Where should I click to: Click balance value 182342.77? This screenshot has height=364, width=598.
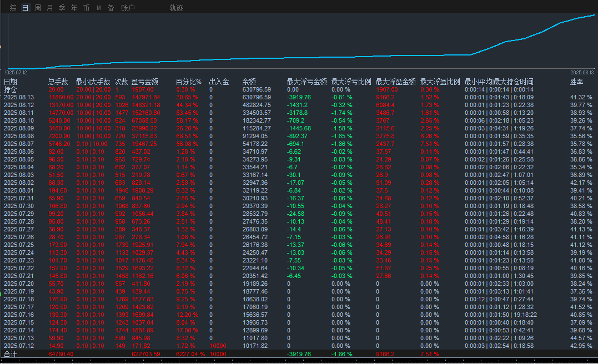pos(257,120)
